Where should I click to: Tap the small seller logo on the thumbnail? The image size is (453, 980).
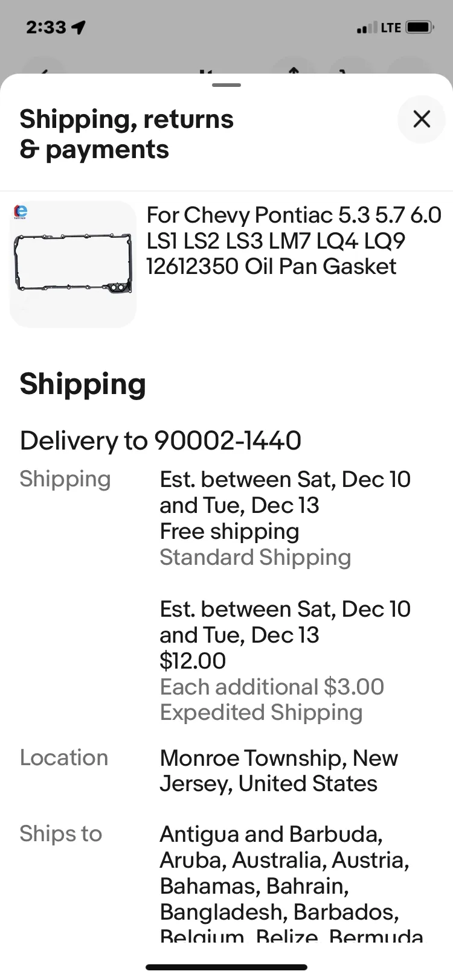(21, 212)
